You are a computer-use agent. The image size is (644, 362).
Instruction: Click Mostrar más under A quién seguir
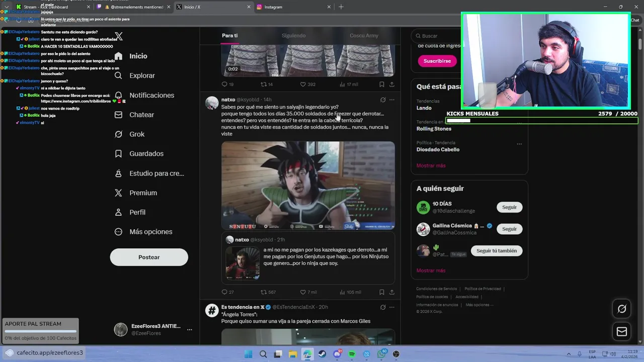pyautogui.click(x=431, y=270)
